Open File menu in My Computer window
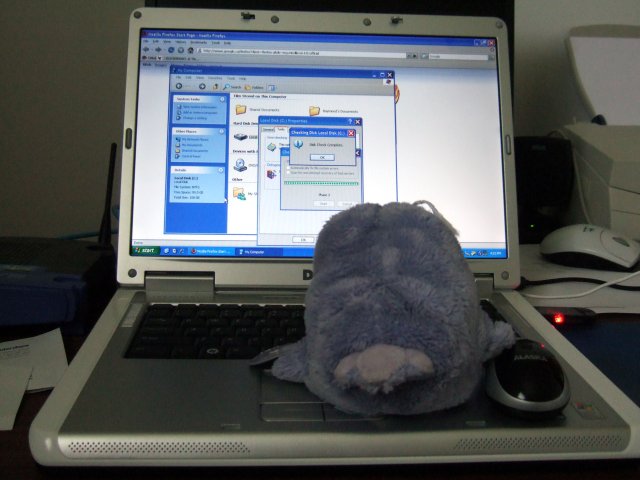 click(178, 77)
